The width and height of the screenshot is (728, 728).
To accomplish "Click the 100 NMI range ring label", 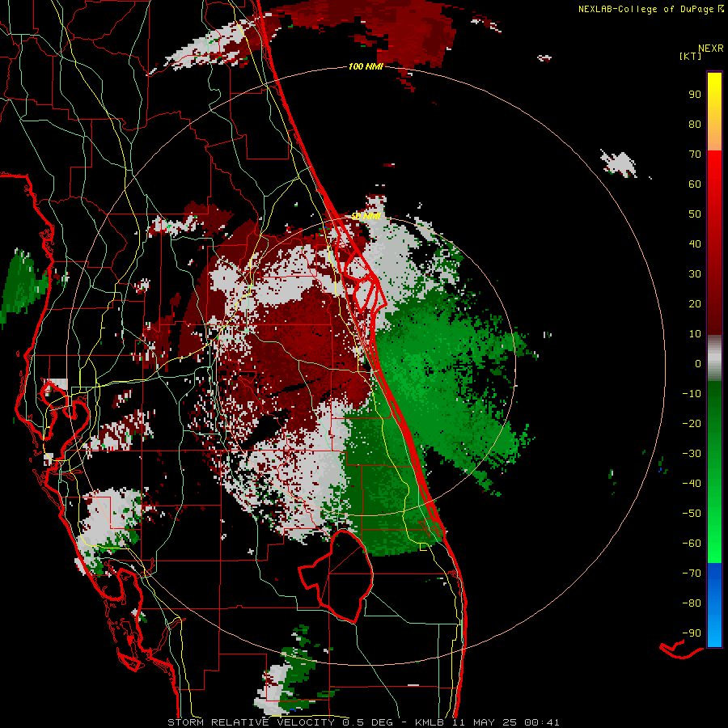I will (x=366, y=66).
